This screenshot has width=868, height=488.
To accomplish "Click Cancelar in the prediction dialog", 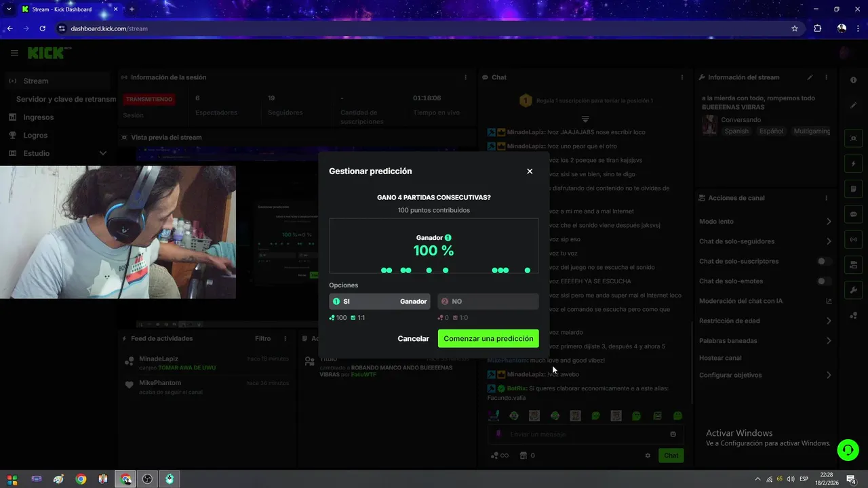I will click(x=413, y=339).
